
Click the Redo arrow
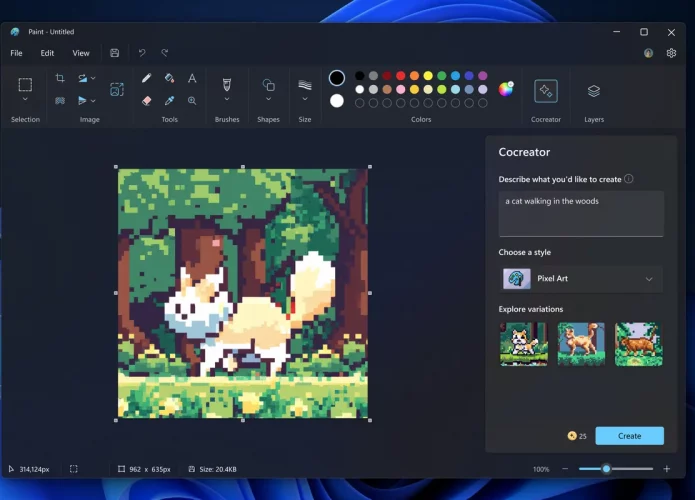pyautogui.click(x=164, y=53)
